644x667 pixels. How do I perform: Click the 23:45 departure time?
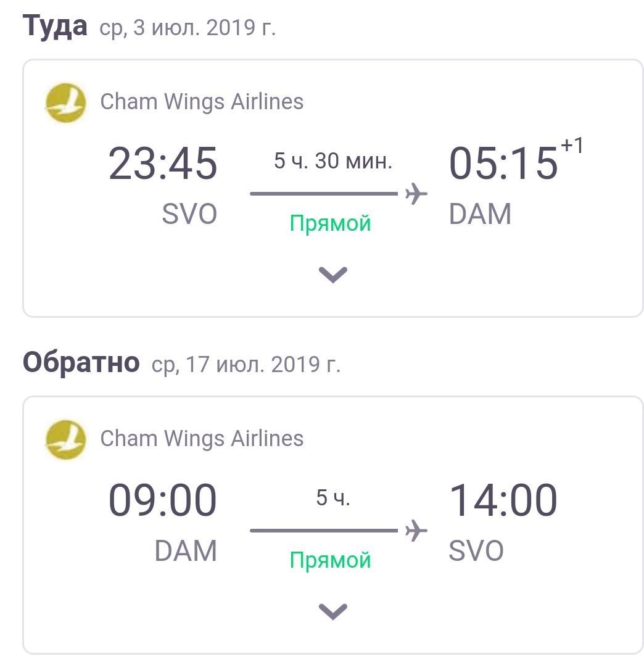[163, 164]
